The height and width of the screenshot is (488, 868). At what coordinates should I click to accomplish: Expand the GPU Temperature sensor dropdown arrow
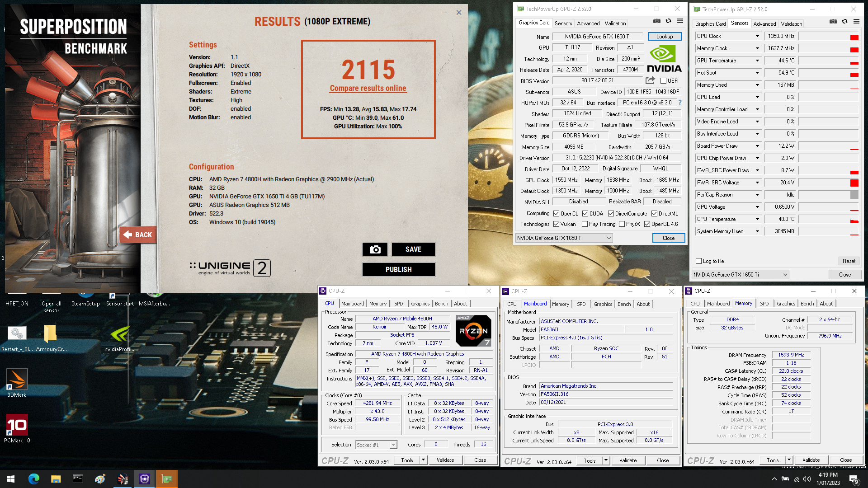pyautogui.click(x=757, y=61)
